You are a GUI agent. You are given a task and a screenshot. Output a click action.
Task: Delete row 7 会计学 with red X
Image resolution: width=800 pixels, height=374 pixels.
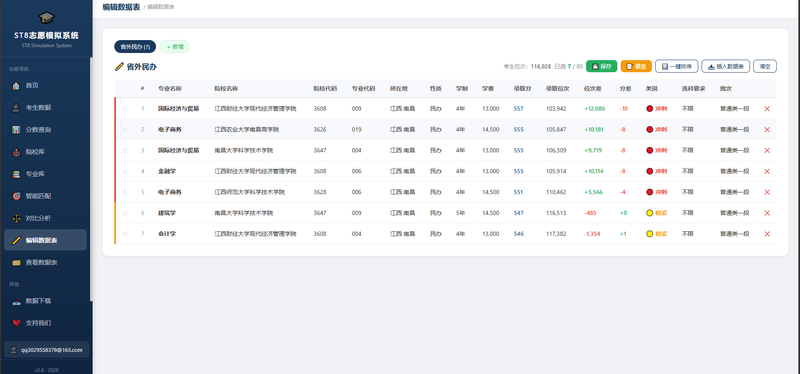[x=767, y=234]
